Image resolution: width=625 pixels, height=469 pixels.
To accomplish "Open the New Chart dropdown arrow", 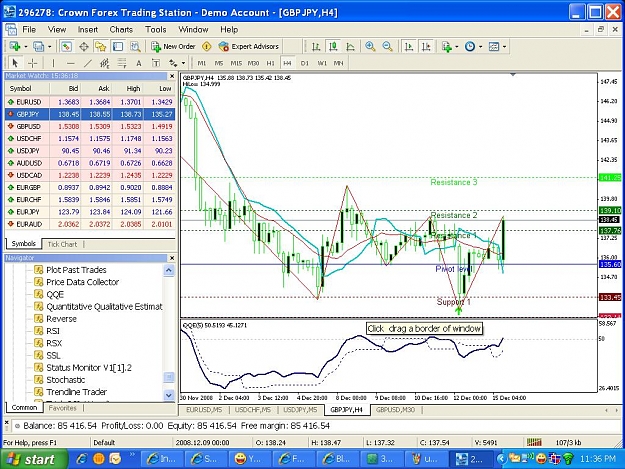I will (26, 47).
